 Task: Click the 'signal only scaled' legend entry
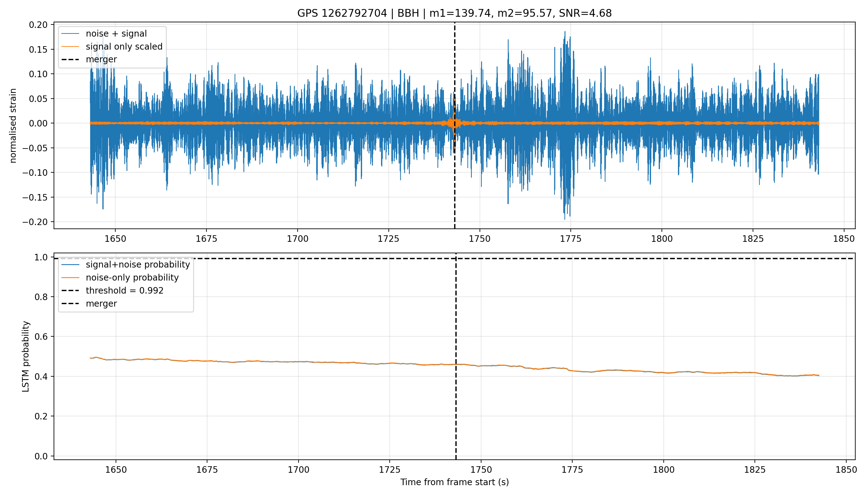coord(124,47)
